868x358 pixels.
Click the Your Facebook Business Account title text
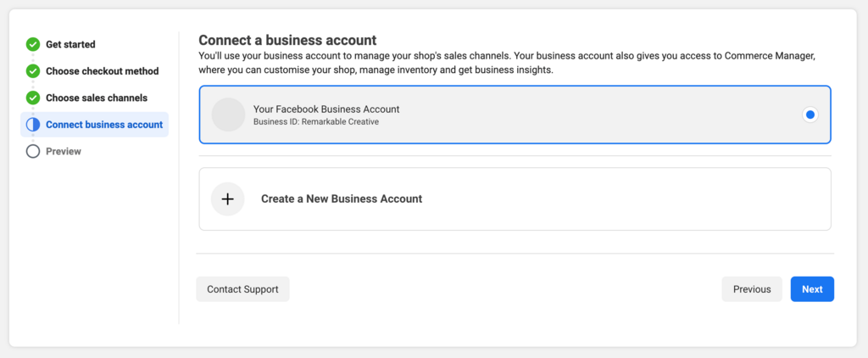pyautogui.click(x=325, y=109)
